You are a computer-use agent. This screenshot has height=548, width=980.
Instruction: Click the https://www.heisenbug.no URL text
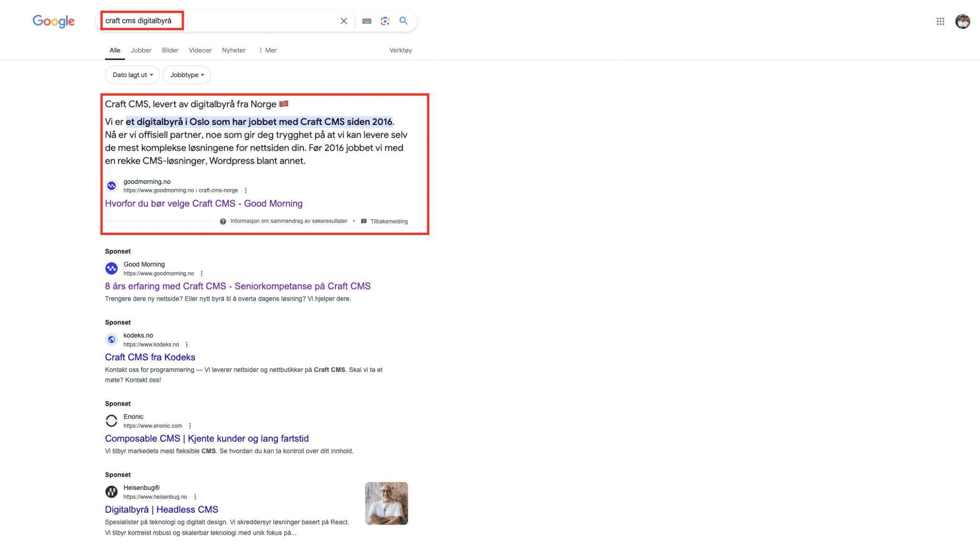point(155,497)
